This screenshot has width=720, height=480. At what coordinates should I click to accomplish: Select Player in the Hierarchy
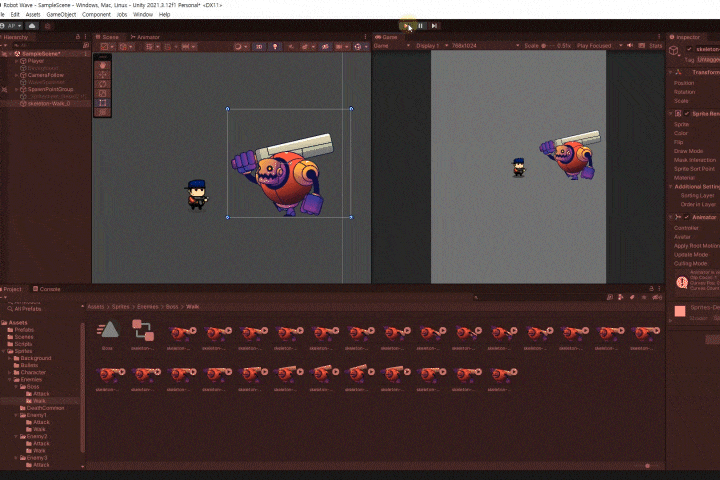35,61
